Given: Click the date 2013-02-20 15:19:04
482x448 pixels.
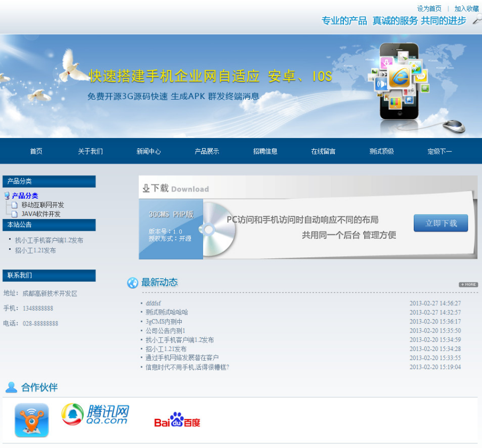Looking at the screenshot, I should click(435, 367).
